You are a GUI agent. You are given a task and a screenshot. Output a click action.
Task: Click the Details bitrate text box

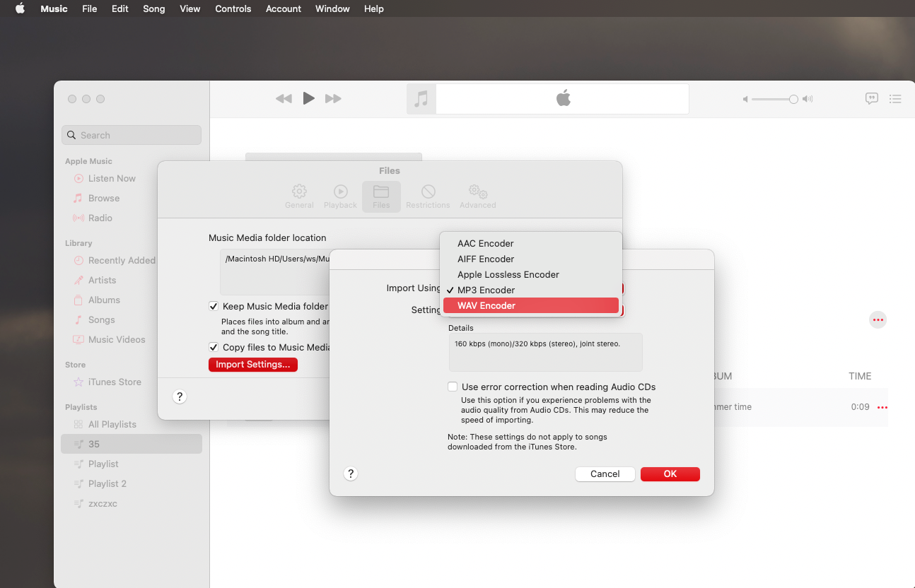545,352
